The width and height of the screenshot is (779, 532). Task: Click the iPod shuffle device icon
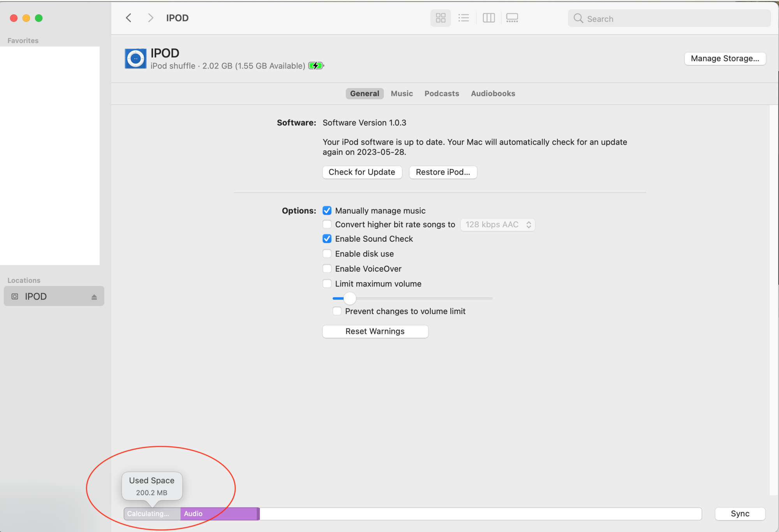(135, 59)
